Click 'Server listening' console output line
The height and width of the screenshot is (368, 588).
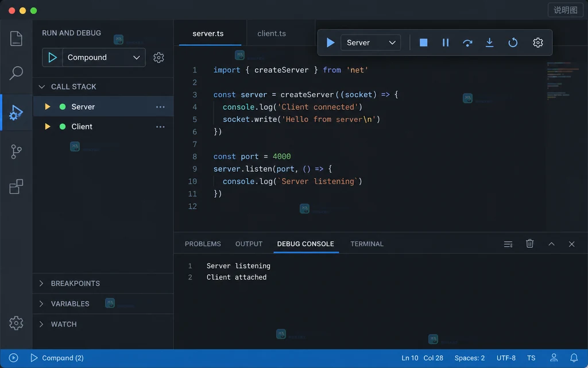pos(238,266)
